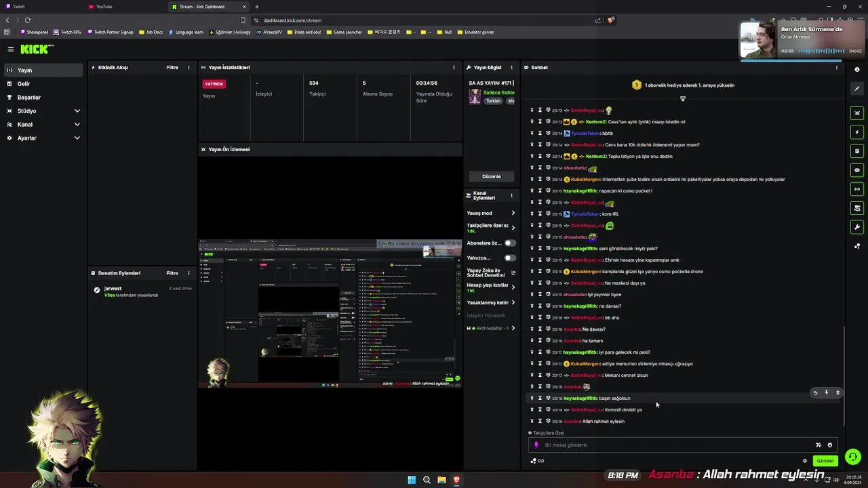Click the Düzenle button in Yayın bilgisi
The width and height of the screenshot is (868, 488).
(x=491, y=176)
